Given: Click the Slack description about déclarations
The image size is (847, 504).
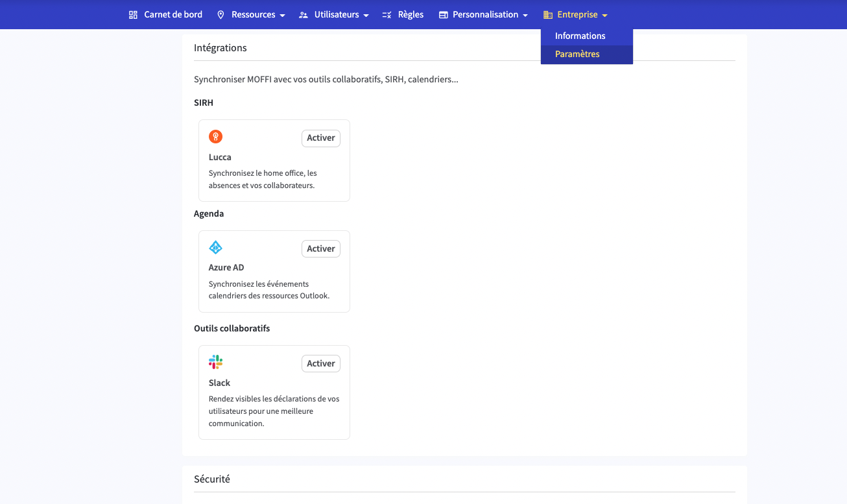Looking at the screenshot, I should pos(274,411).
